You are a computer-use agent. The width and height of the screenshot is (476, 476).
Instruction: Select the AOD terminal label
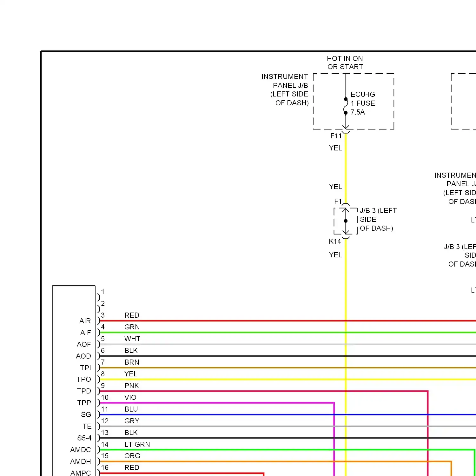pos(83,356)
